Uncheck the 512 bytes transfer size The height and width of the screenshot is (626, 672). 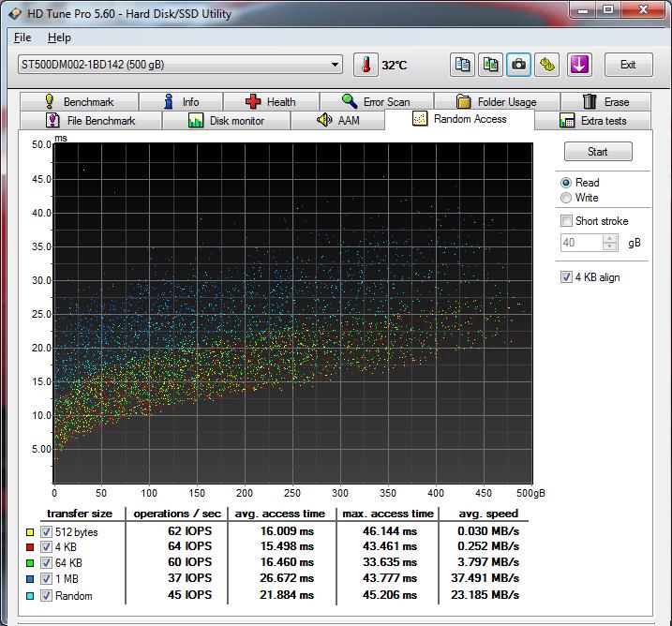[x=46, y=532]
